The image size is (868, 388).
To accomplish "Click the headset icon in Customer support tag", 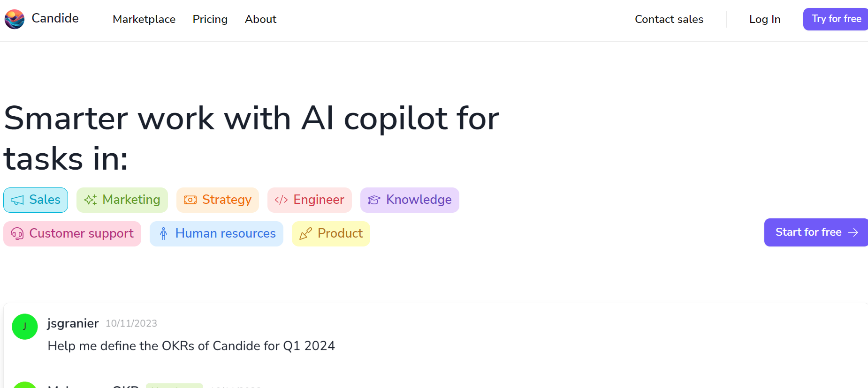I will (x=18, y=233).
